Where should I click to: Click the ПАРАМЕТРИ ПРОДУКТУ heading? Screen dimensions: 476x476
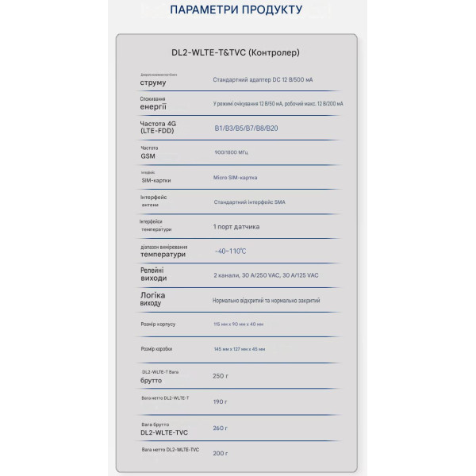(x=236, y=10)
